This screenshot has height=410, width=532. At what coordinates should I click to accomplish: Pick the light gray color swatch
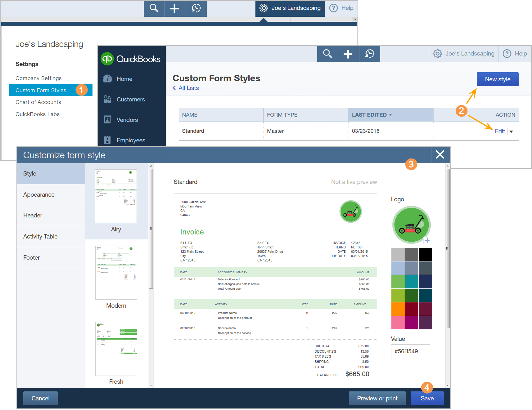(398, 254)
